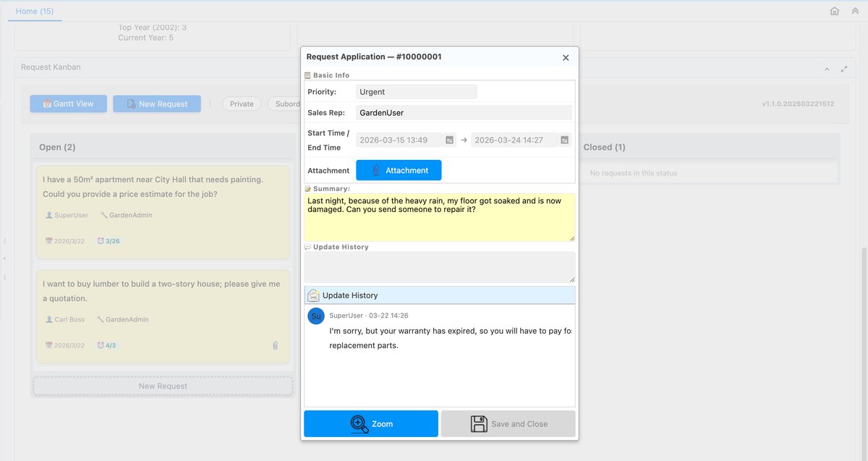Click the SuperUser avatar in update history
868x461 pixels.
(316, 316)
